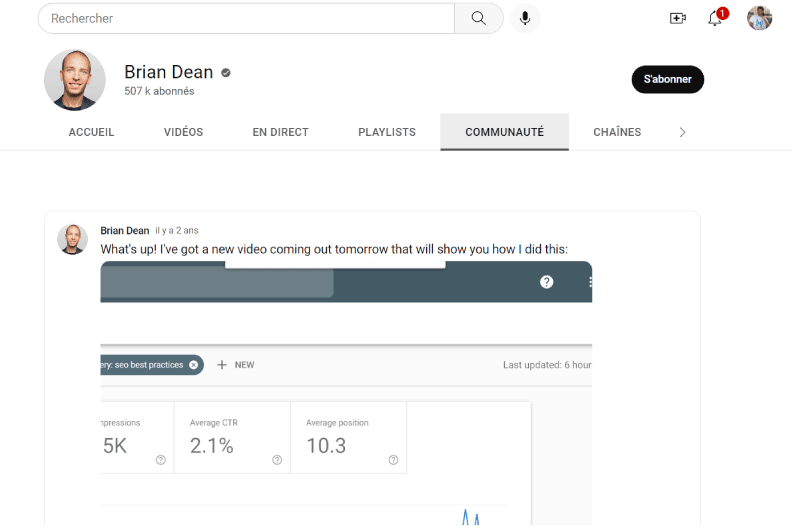Click Brian Dean's large channel avatar
800x530 pixels.
point(75,80)
